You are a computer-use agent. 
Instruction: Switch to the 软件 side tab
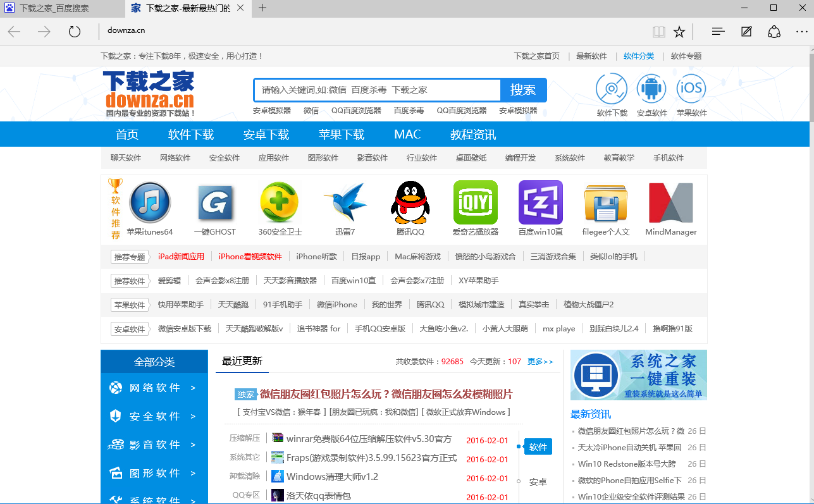(x=538, y=446)
